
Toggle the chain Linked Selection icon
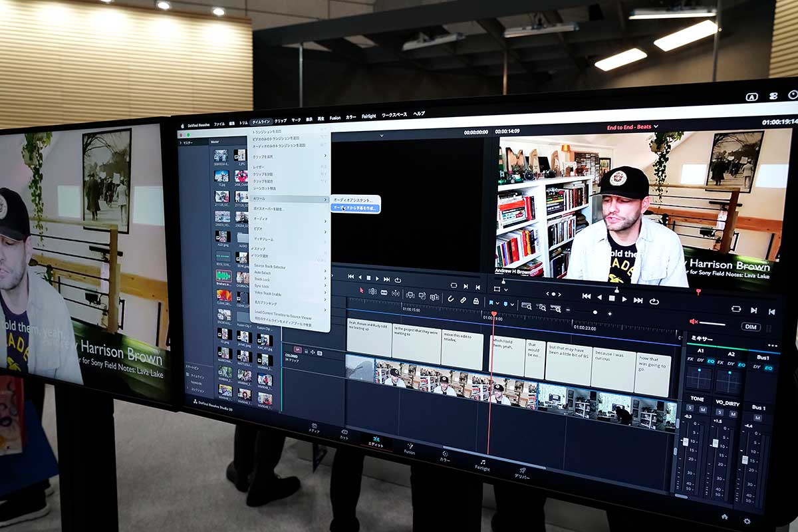point(463,300)
